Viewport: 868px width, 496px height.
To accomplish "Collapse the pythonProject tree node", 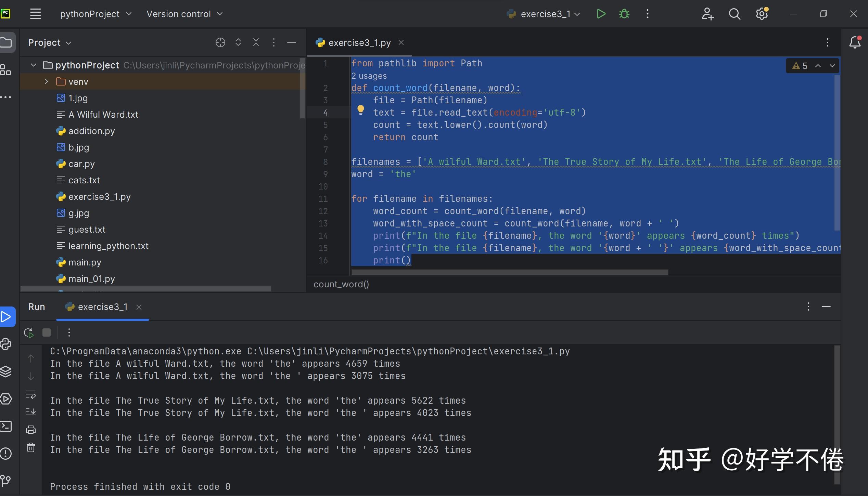I will click(x=33, y=65).
